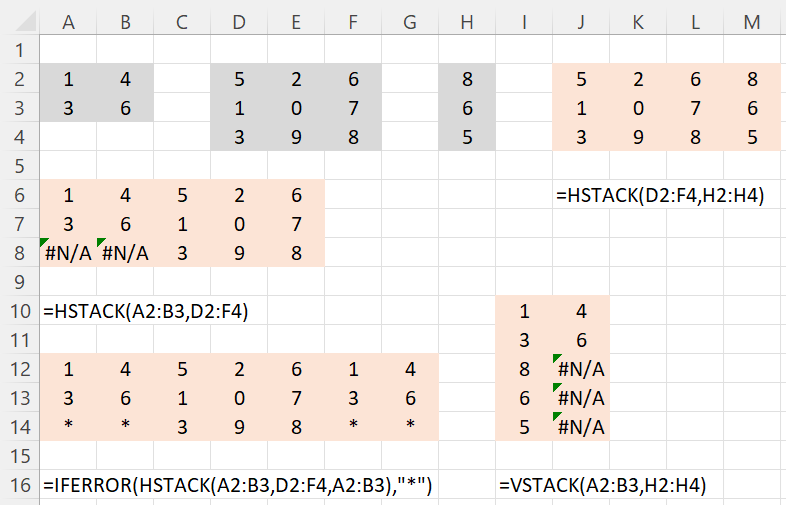Click the #N/A error cell J13
The image size is (786, 505).
coord(581,398)
